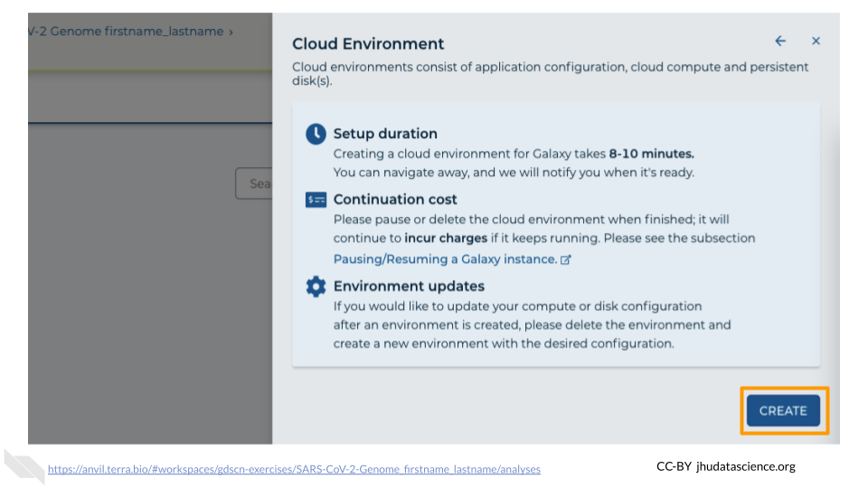Viewport: 868px width, 488px height.
Task: Close the Cloud Environment panel
Action: pyautogui.click(x=816, y=41)
